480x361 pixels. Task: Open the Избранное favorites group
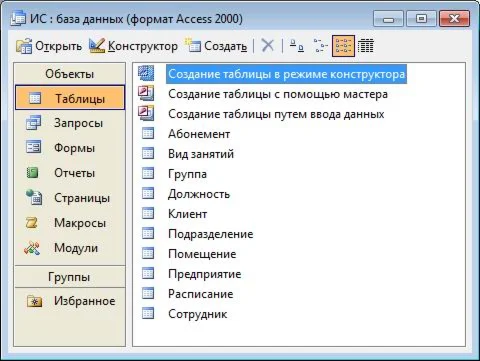pyautogui.click(x=70, y=301)
